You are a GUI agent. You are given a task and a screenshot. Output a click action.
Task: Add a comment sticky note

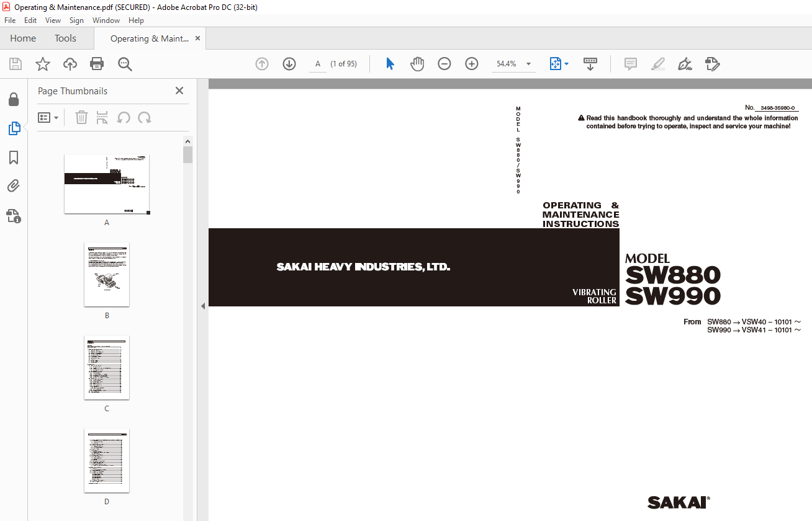(x=631, y=64)
